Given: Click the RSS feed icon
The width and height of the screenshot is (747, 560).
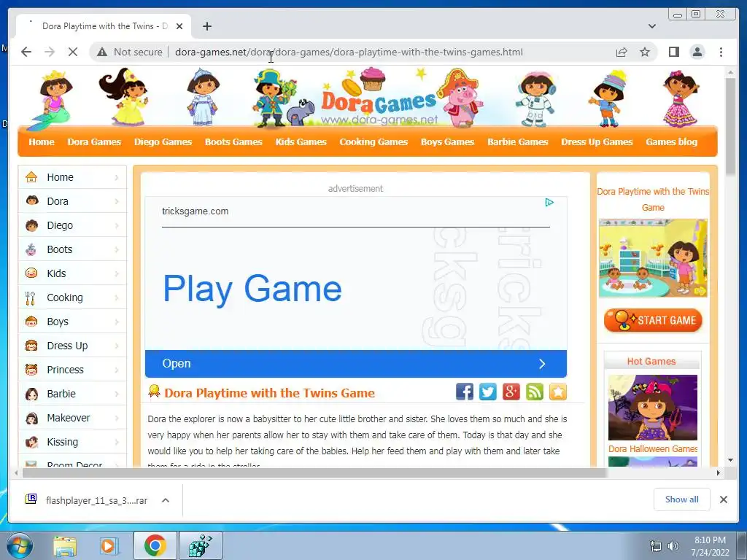Looking at the screenshot, I should coord(535,392).
